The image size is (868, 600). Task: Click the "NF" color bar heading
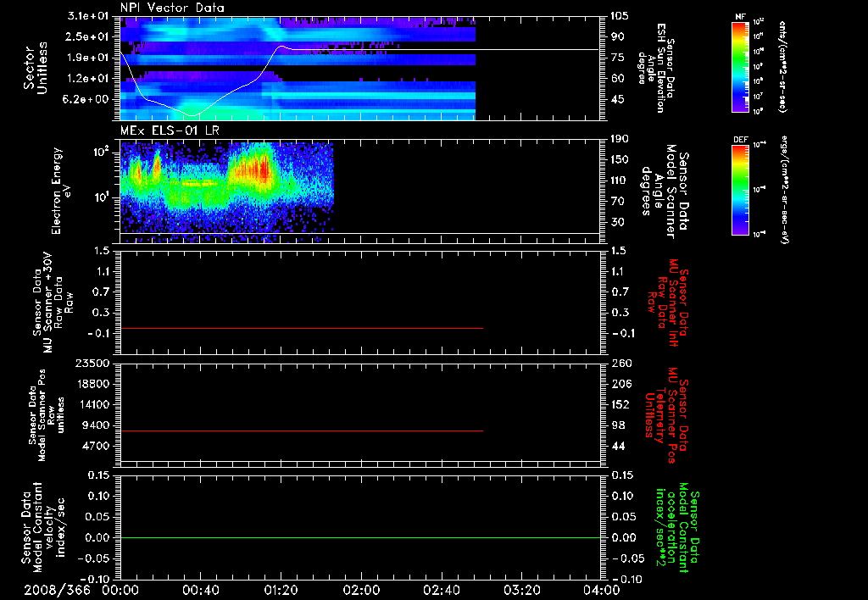(x=740, y=17)
